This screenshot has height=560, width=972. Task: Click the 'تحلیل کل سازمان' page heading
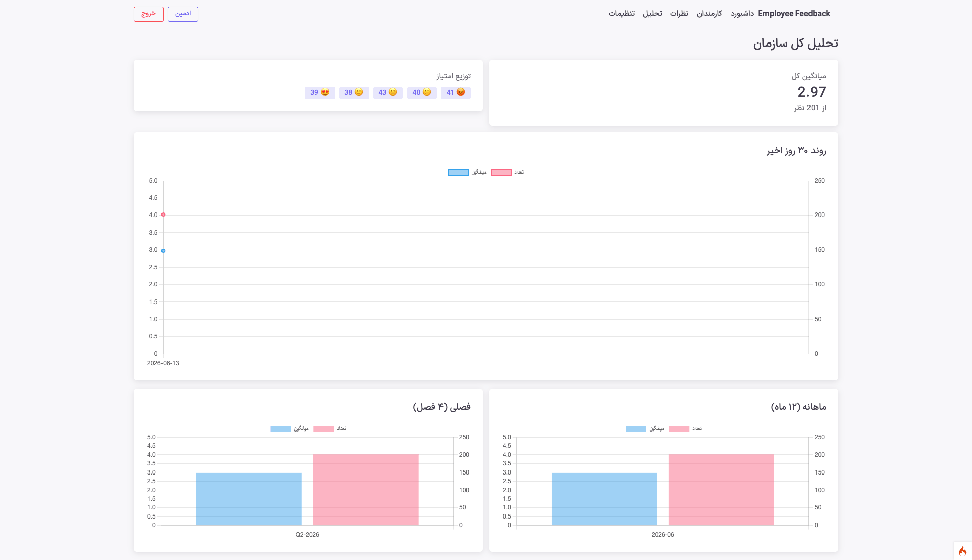coord(795,44)
